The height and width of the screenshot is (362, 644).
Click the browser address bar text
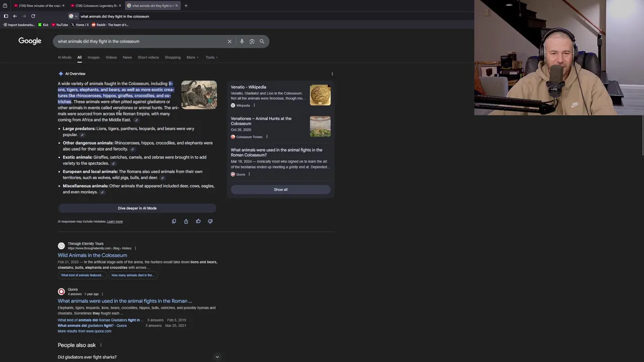(x=115, y=16)
